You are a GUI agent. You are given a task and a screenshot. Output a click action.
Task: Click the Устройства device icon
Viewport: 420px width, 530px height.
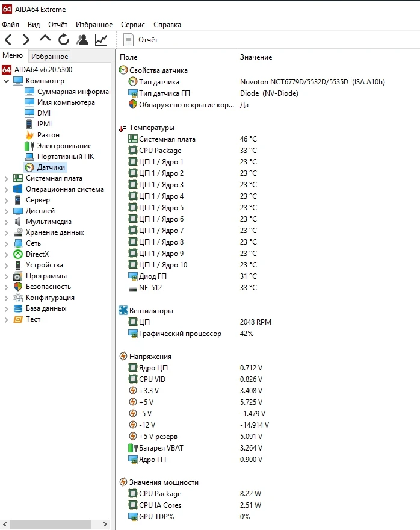(x=18, y=265)
